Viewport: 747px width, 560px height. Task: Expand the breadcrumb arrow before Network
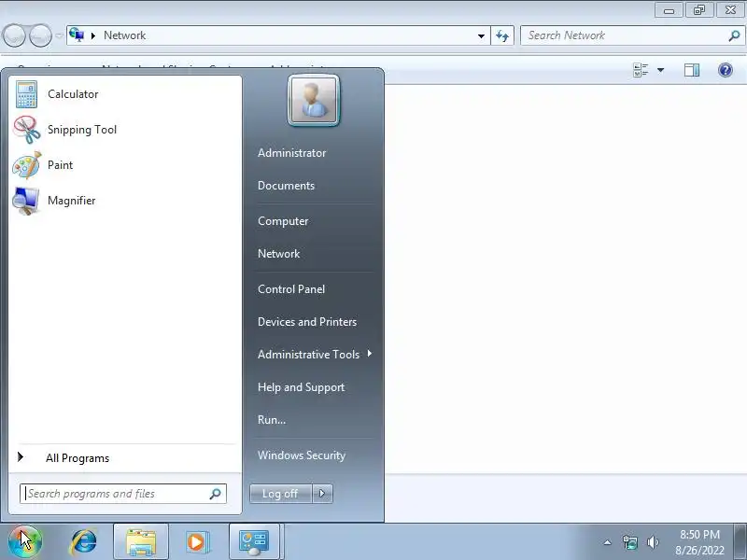(x=93, y=35)
